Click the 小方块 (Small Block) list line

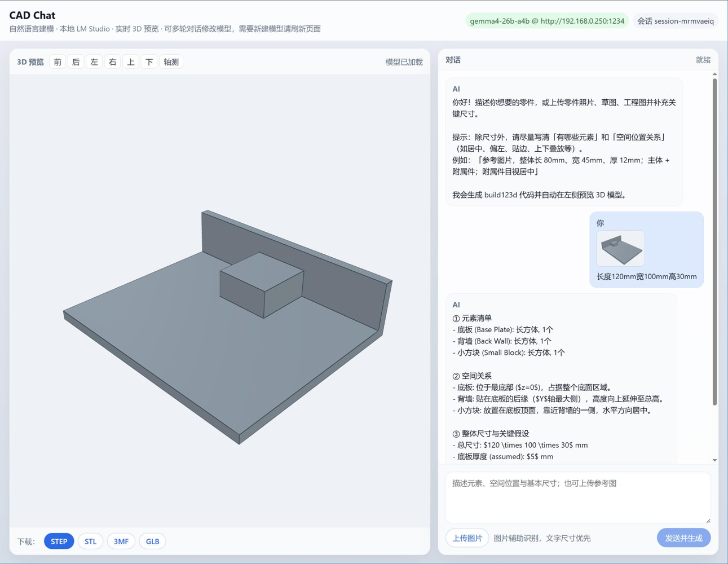(509, 352)
